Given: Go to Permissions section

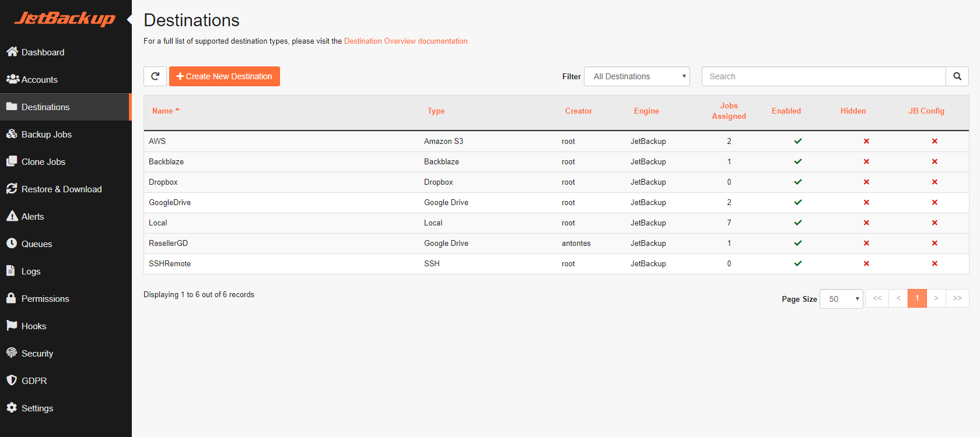Looking at the screenshot, I should tap(65, 298).
